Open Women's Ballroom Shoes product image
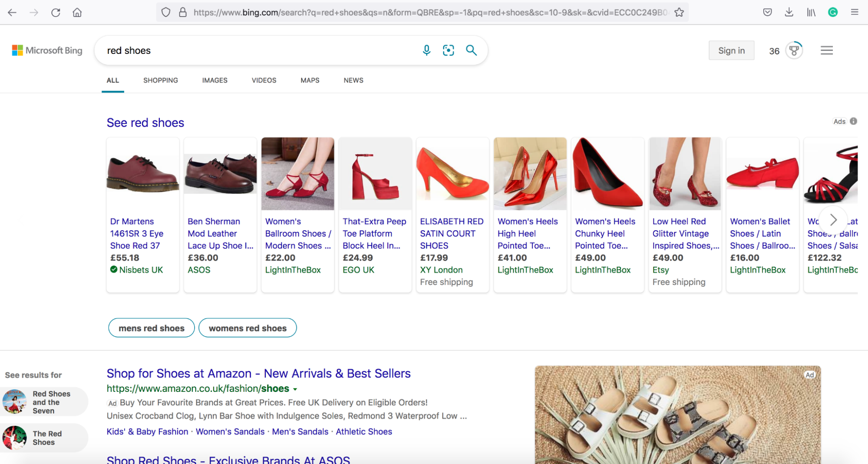 (298, 174)
